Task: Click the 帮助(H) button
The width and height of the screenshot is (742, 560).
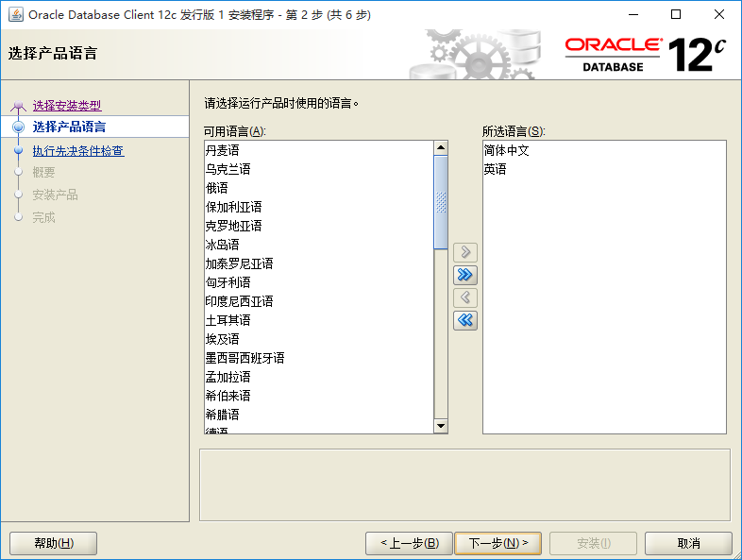Action: [54, 543]
